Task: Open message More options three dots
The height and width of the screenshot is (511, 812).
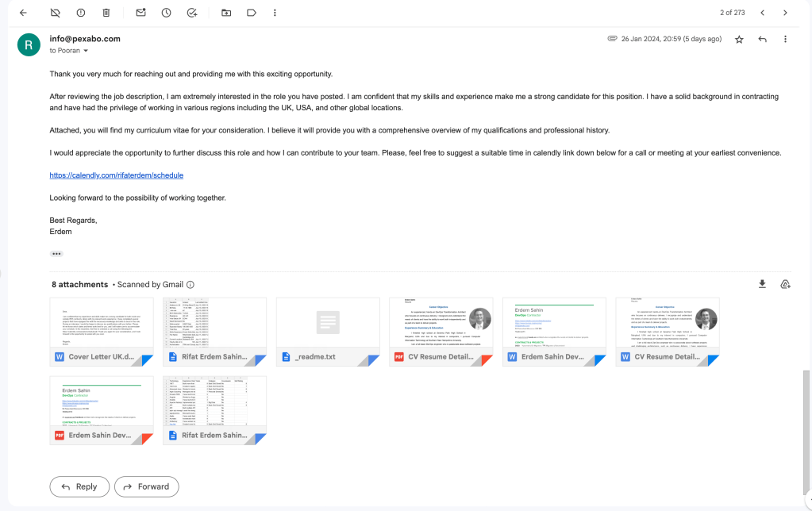Action: click(x=785, y=40)
